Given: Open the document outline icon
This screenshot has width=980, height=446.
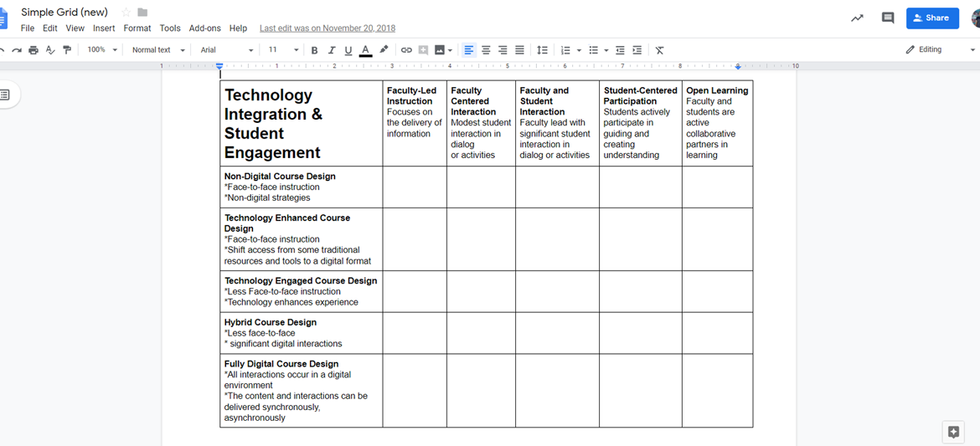Looking at the screenshot, I should (5, 95).
